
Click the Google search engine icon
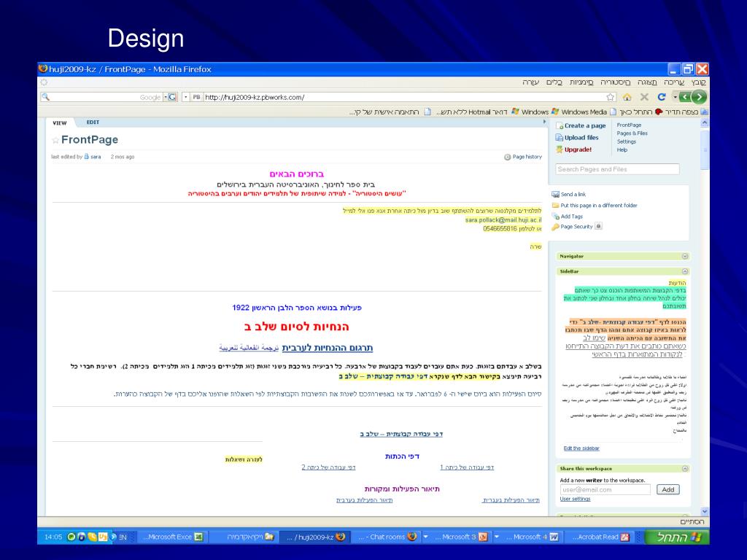pyautogui.click(x=172, y=97)
